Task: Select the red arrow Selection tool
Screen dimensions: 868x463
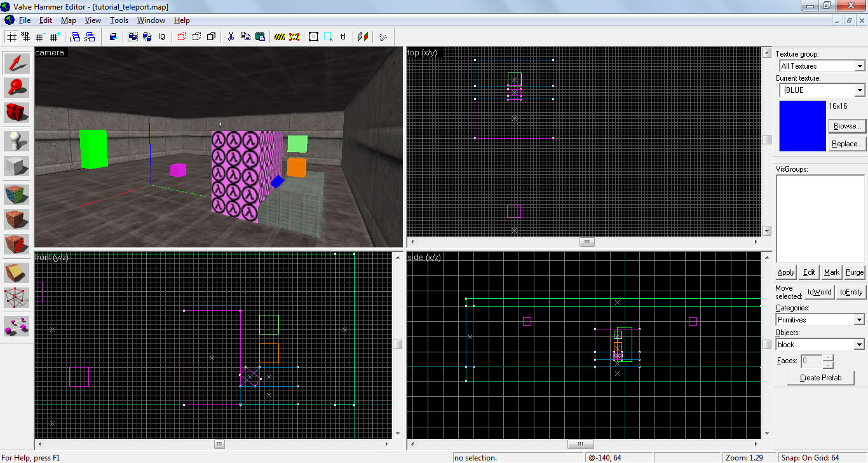Action: click(17, 63)
